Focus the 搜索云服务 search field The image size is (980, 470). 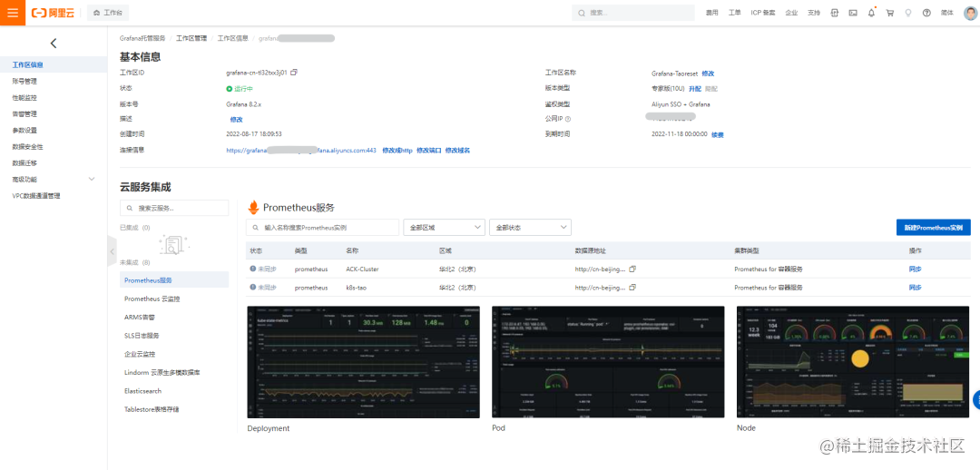[174, 208]
